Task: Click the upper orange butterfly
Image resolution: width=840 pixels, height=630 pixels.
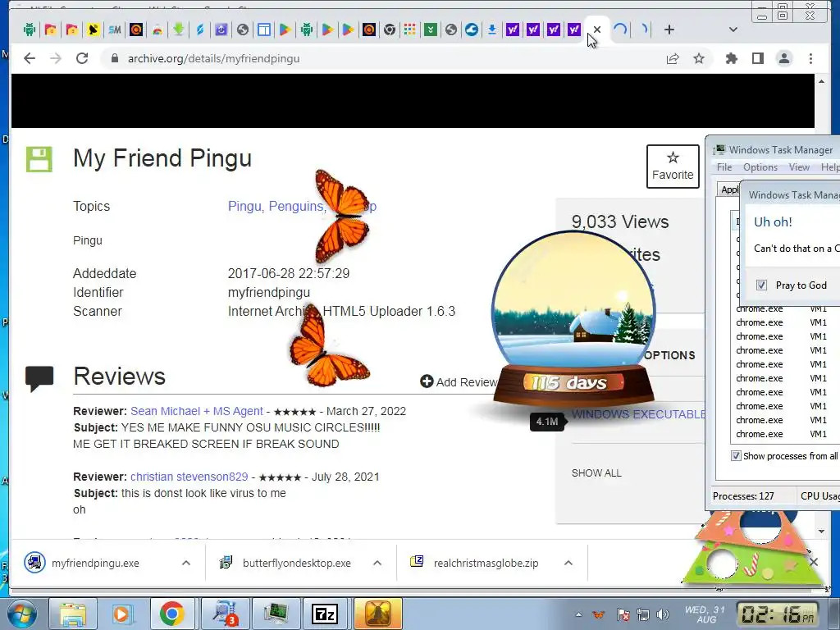Action: [342, 216]
